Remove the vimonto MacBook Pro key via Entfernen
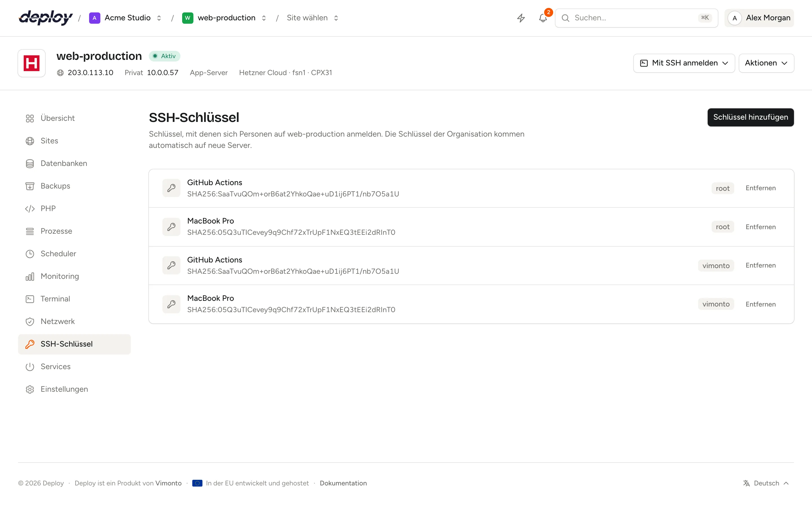Screen dimensions: 812x508 760,304
